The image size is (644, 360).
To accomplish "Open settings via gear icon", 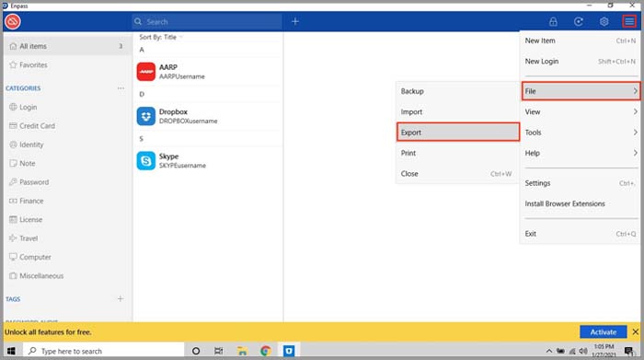I will pyautogui.click(x=604, y=21).
